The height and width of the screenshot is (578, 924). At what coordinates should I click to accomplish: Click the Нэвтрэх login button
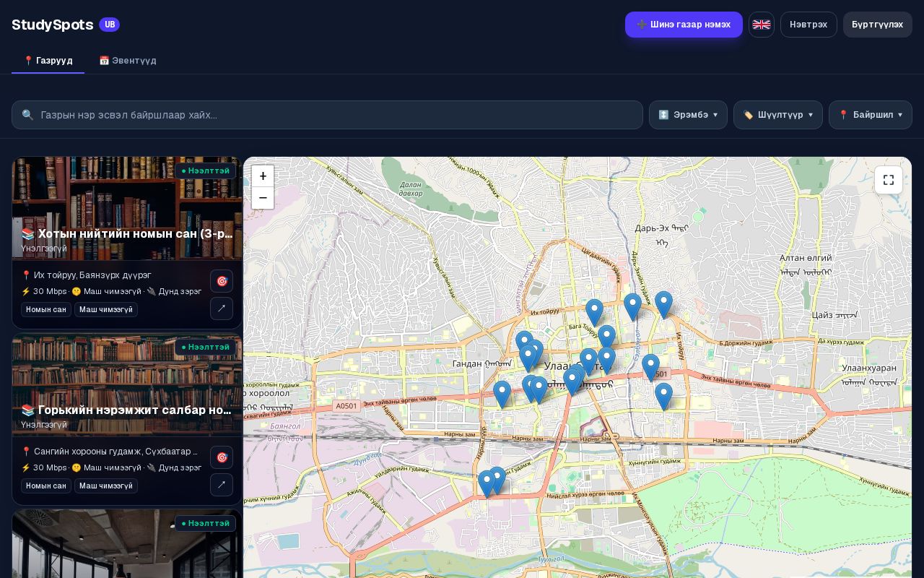(808, 25)
